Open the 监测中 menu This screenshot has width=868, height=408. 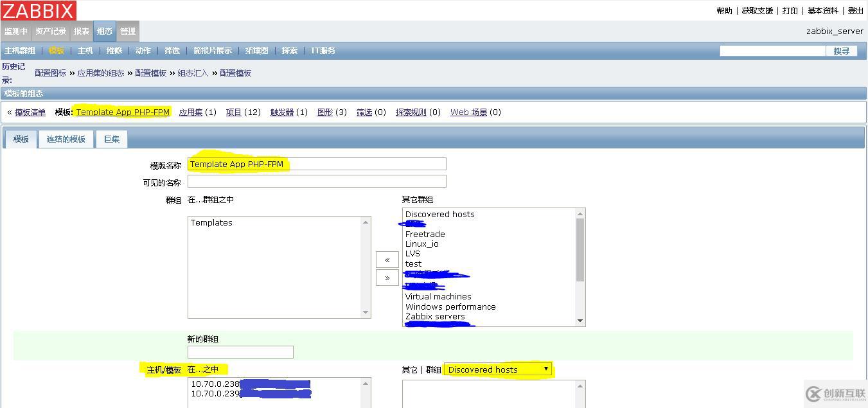tap(16, 31)
